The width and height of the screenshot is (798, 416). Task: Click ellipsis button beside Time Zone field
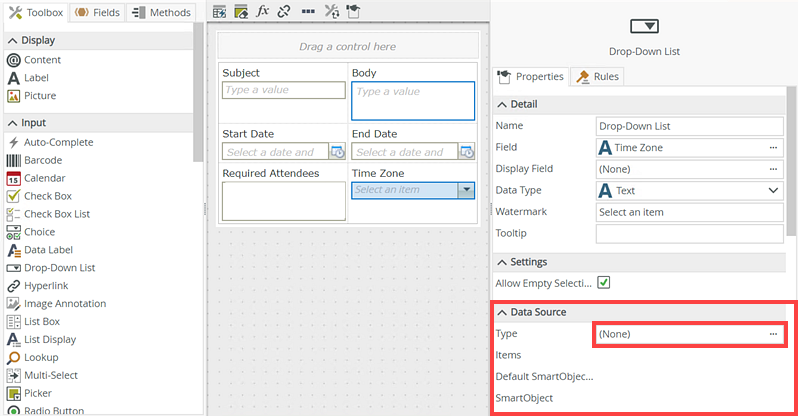[x=773, y=148]
